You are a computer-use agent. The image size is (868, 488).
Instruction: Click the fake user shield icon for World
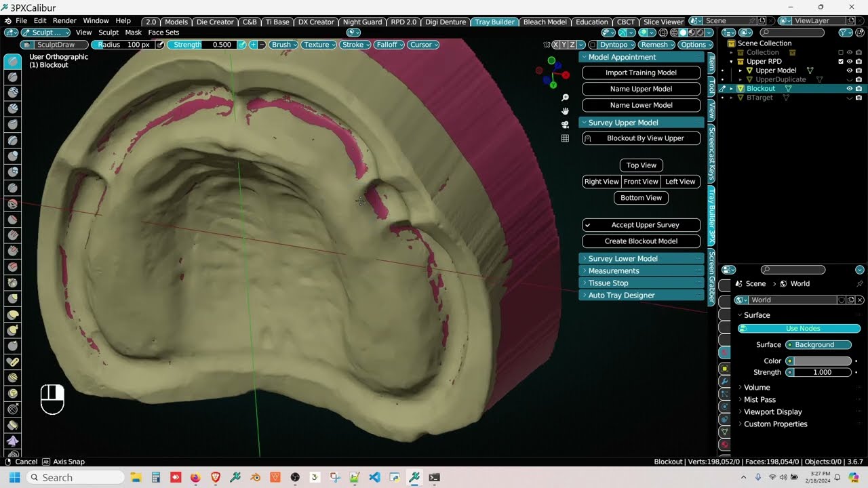(x=841, y=300)
